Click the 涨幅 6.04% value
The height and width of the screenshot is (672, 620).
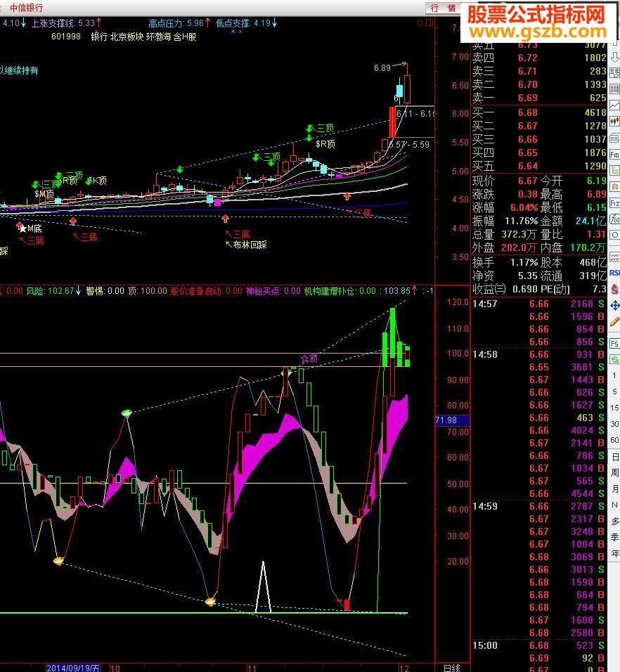[524, 208]
